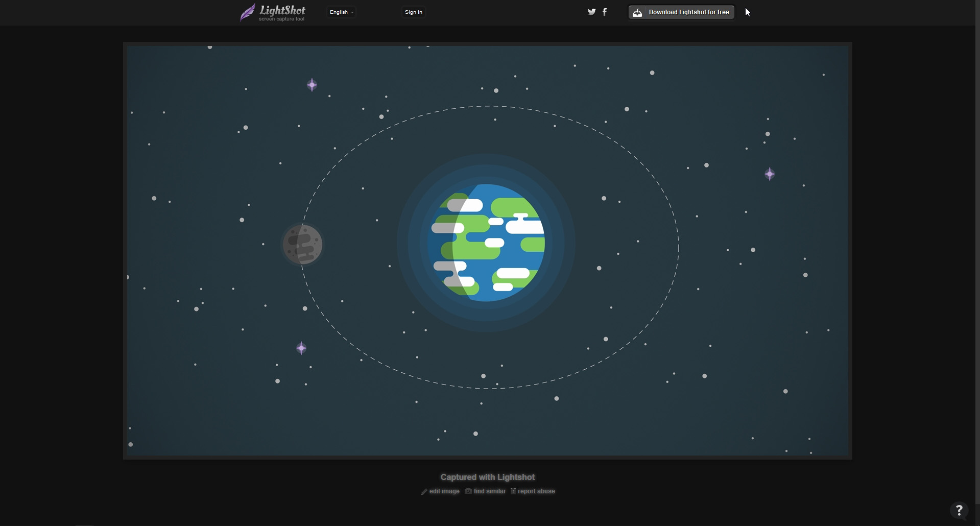Click the help question mark icon
980x526 pixels.
959,510
